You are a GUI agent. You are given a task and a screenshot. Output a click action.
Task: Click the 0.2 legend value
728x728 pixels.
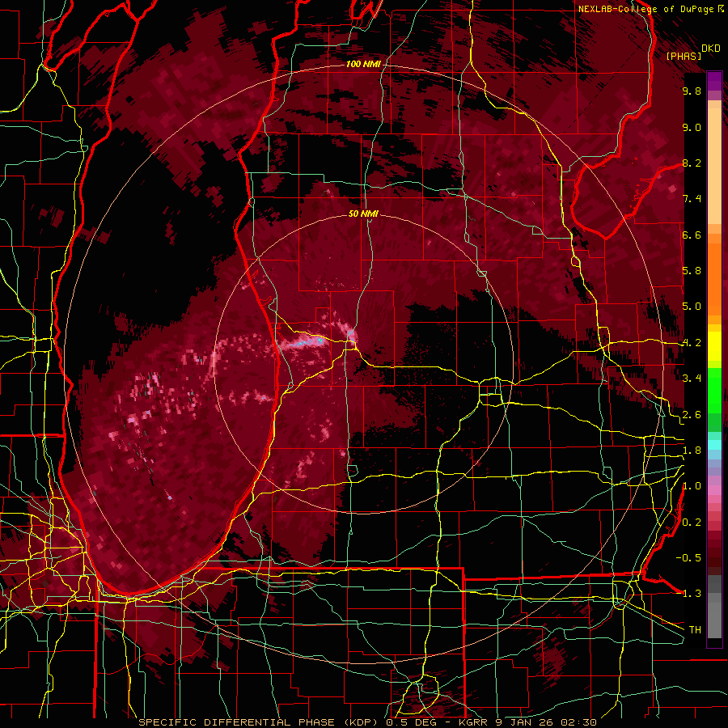pos(692,523)
